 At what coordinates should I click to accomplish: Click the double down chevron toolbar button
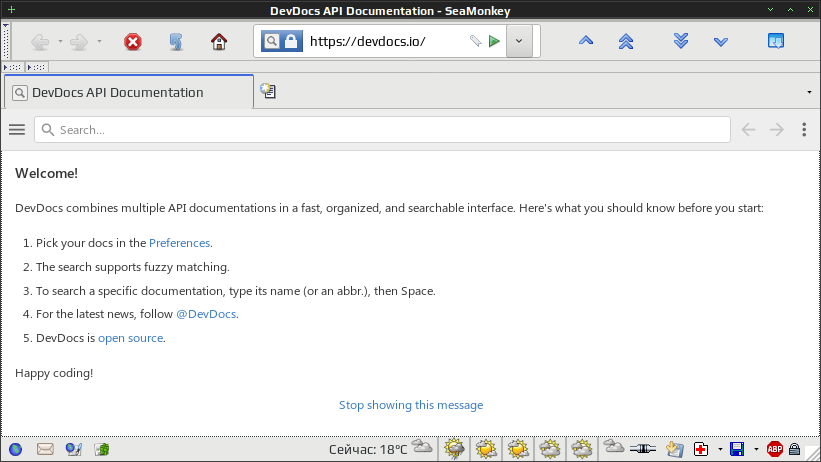click(681, 41)
